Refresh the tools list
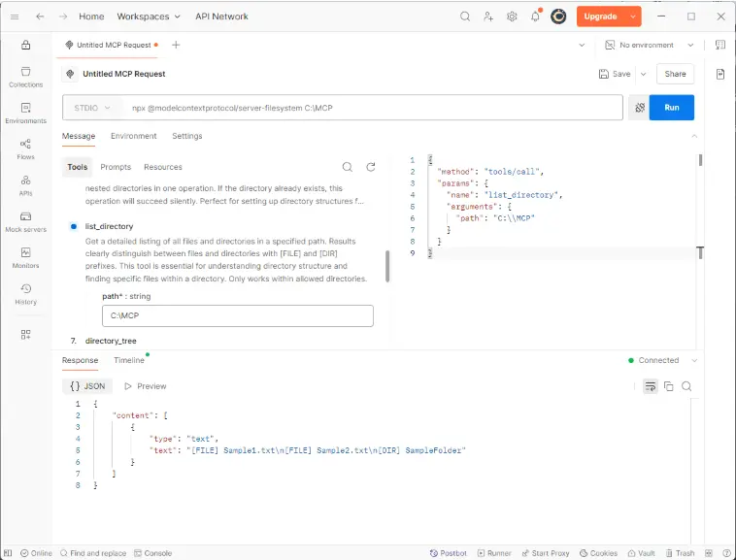This screenshot has height=560, width=736. point(370,167)
